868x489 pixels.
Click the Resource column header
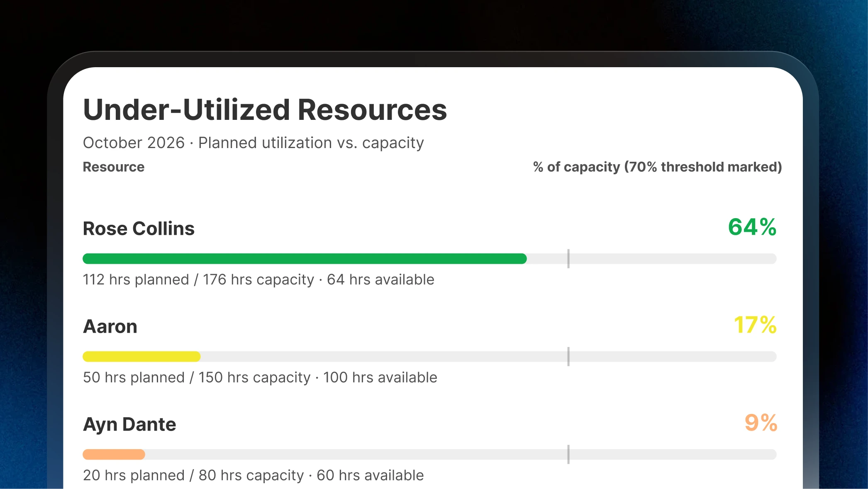click(x=114, y=167)
